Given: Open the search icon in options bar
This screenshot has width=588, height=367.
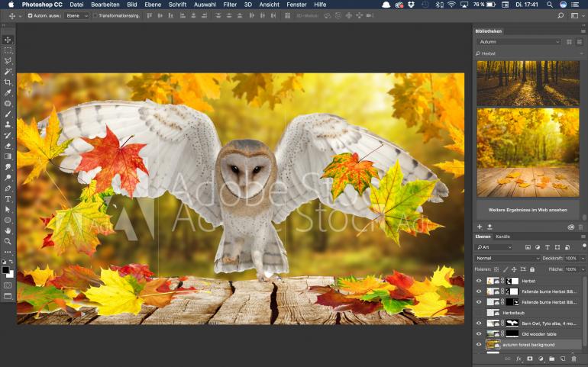Looking at the screenshot, I should [561, 15].
